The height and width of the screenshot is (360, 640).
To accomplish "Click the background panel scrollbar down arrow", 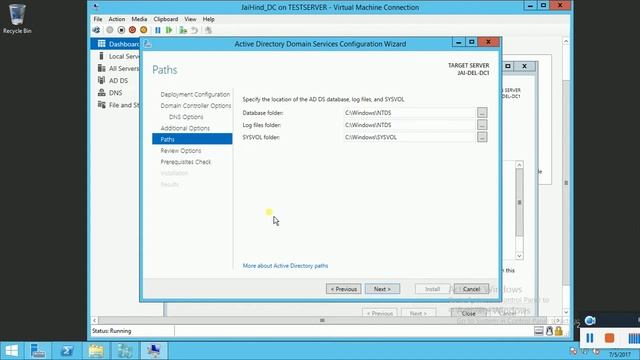I will click(x=519, y=256).
